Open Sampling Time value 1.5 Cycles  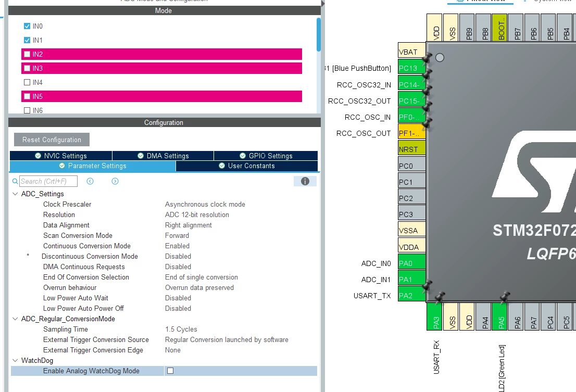(181, 329)
